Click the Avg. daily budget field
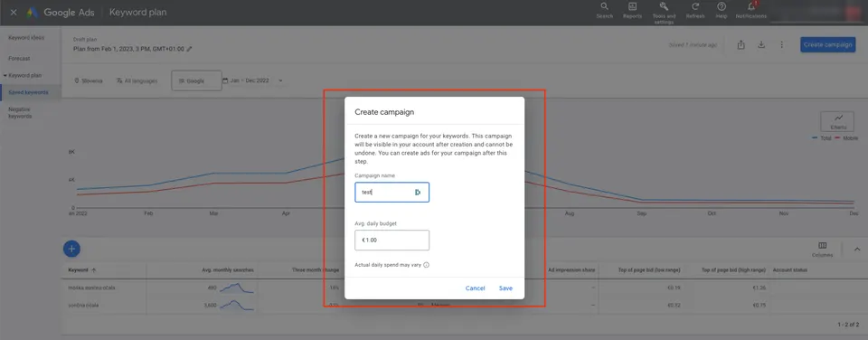This screenshot has width=868, height=340. 392,241
